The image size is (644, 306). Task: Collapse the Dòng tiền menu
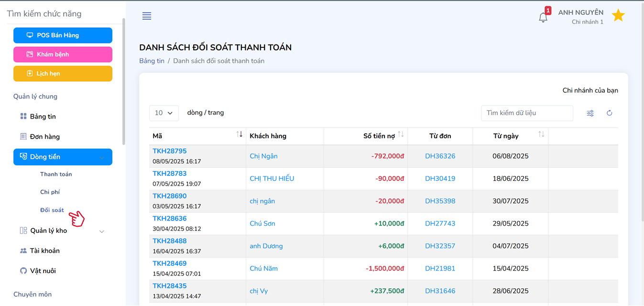[102, 157]
